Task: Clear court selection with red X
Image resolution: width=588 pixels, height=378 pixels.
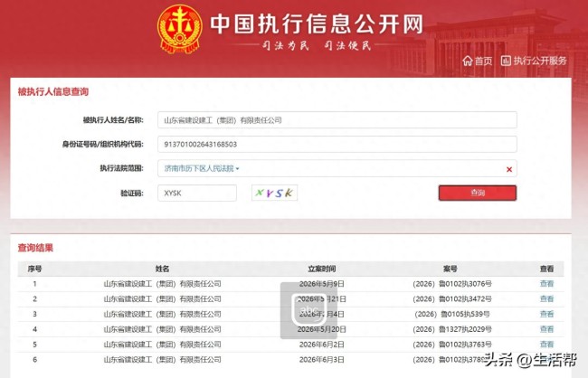Action: pyautogui.click(x=509, y=169)
